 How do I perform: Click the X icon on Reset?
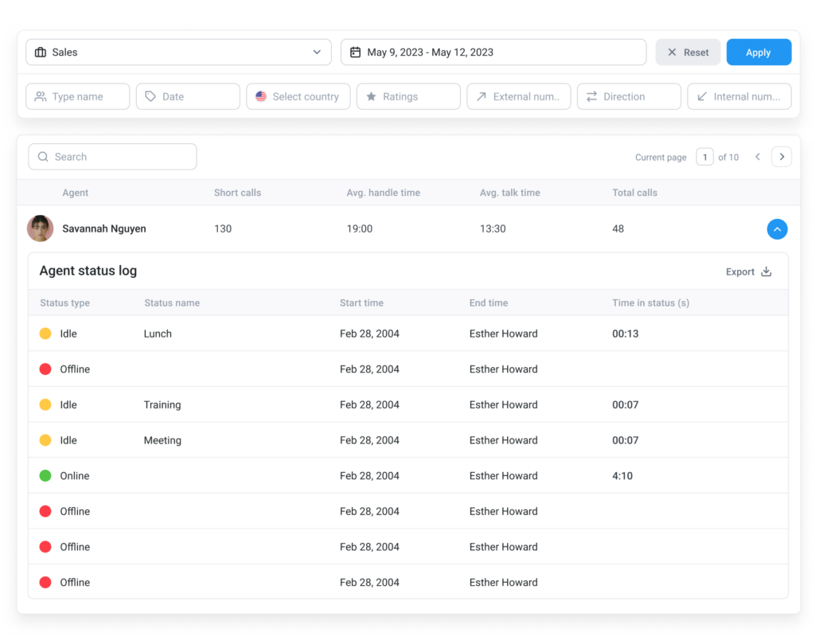[x=672, y=52]
